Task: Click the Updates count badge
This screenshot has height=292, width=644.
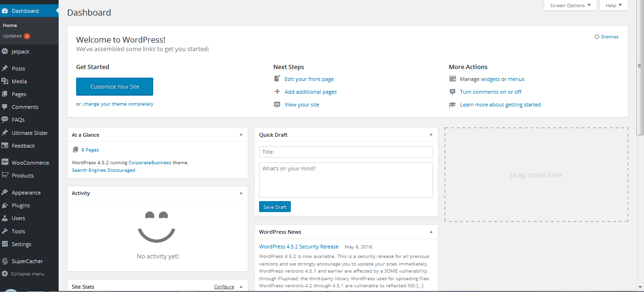Action: 27,36
